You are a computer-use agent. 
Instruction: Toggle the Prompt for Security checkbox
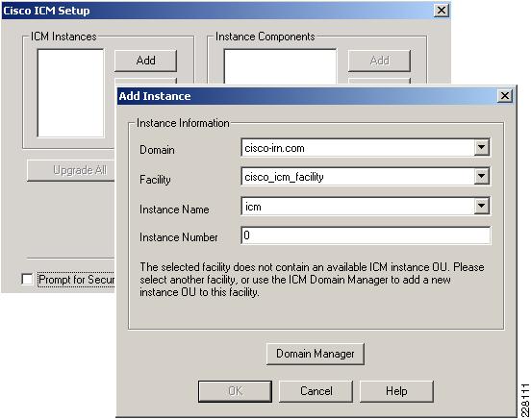(27, 280)
